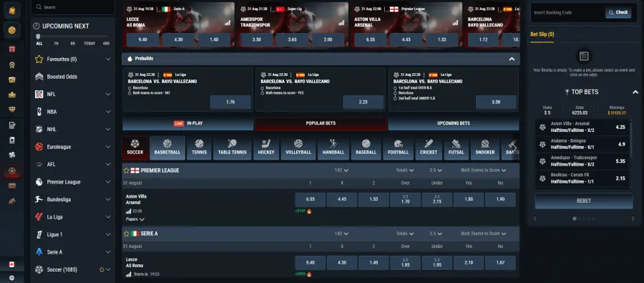Pick prebuild odds 2.23 for Barcelona

(x=363, y=102)
